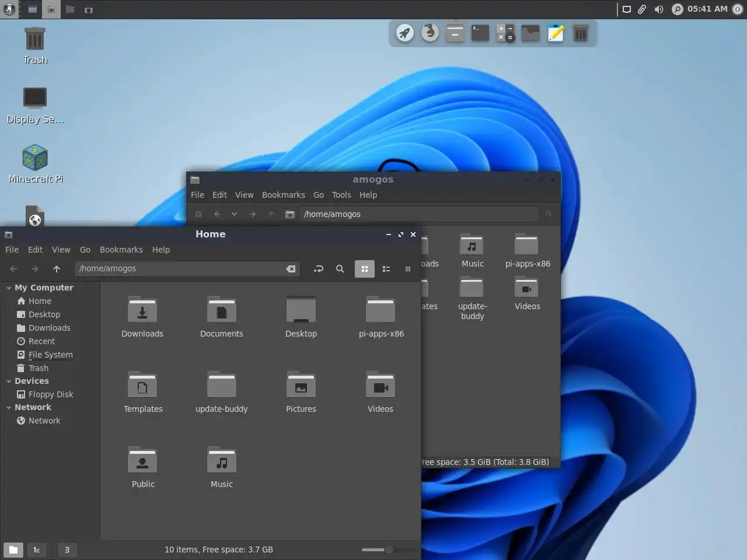Image resolution: width=747 pixels, height=560 pixels.
Task: Click the search icon in Home toolbar
Action: [340, 269]
